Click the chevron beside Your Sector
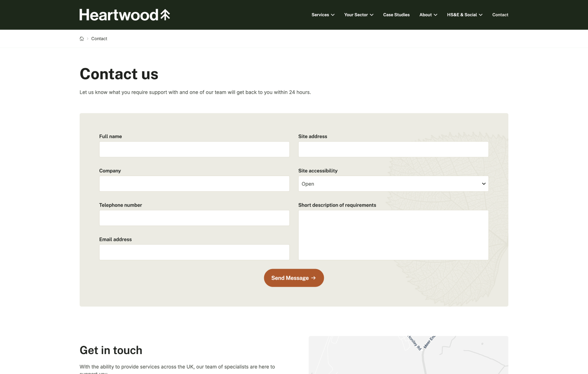This screenshot has height=374, width=588. click(x=371, y=15)
